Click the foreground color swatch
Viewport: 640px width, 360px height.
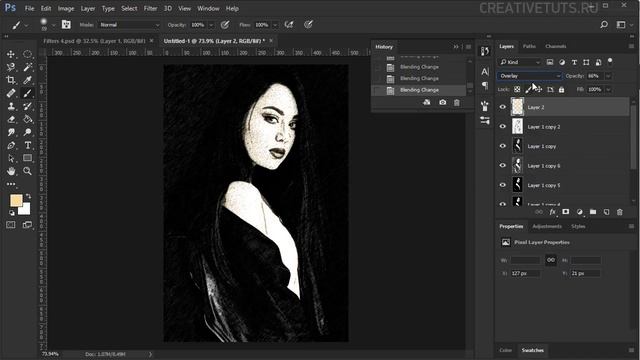pos(16,200)
